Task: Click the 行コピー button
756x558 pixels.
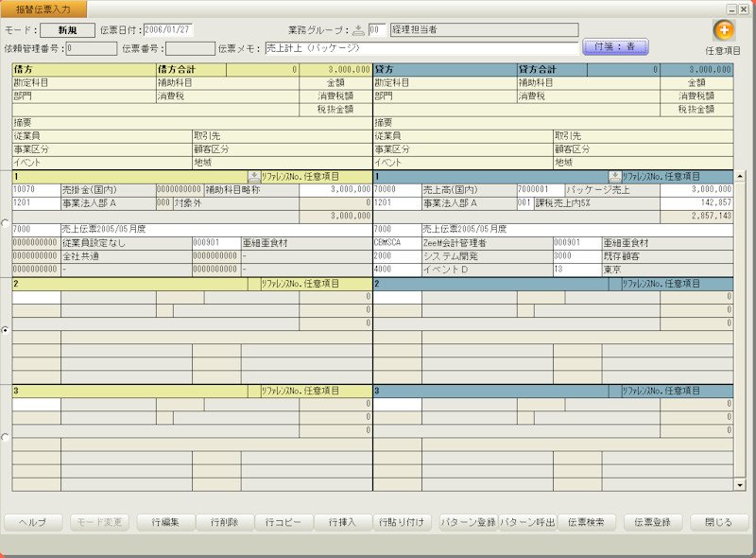Action: pyautogui.click(x=283, y=522)
